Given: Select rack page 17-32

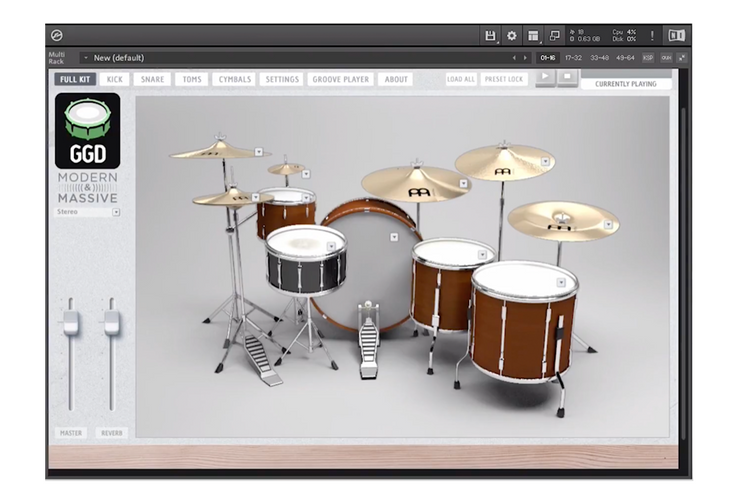Looking at the screenshot, I should (573, 58).
